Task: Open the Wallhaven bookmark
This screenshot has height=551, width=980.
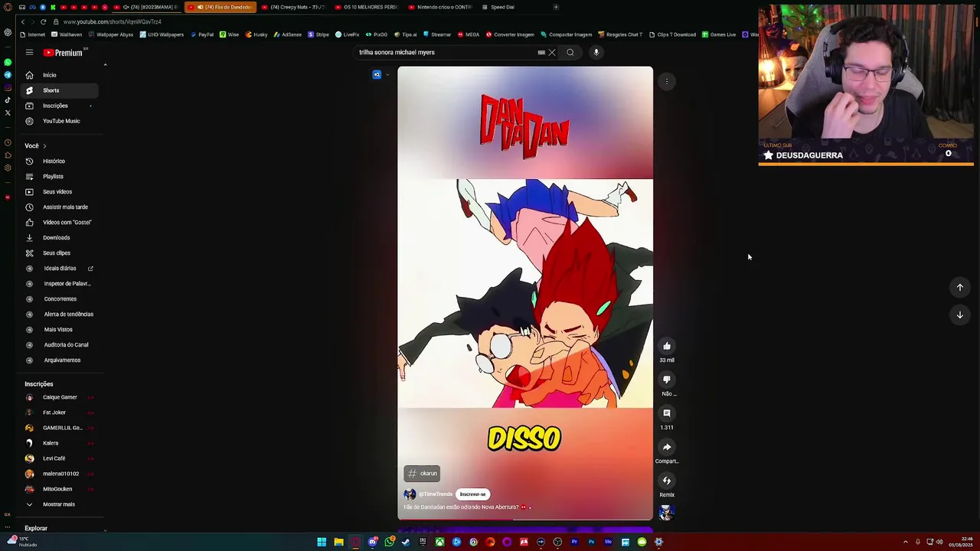Action: [67, 34]
